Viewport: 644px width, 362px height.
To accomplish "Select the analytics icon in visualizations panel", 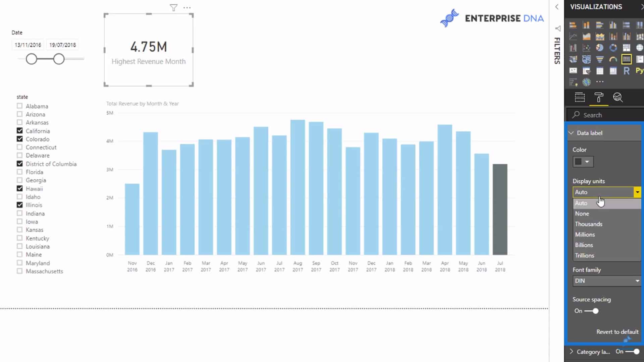I will (x=618, y=97).
